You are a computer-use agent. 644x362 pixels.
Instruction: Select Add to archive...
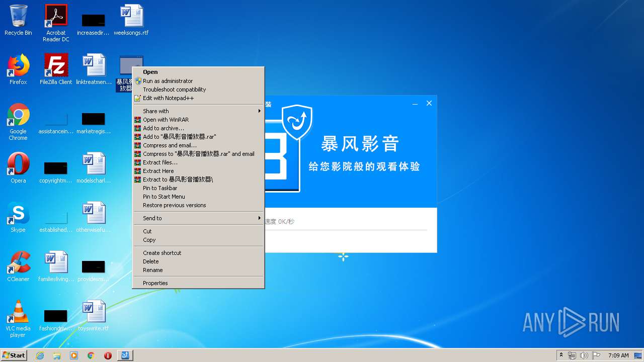click(198, 128)
